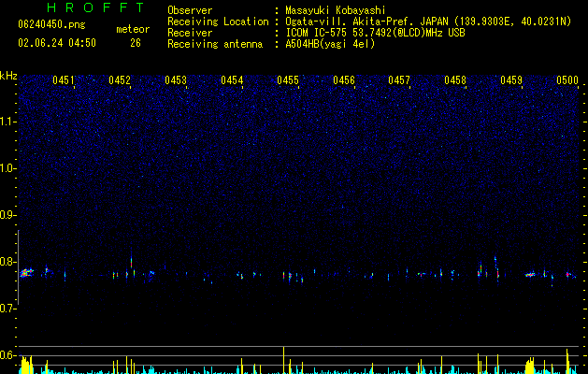Click the Observer label
Screen dimensions: 588x374
[190, 10]
